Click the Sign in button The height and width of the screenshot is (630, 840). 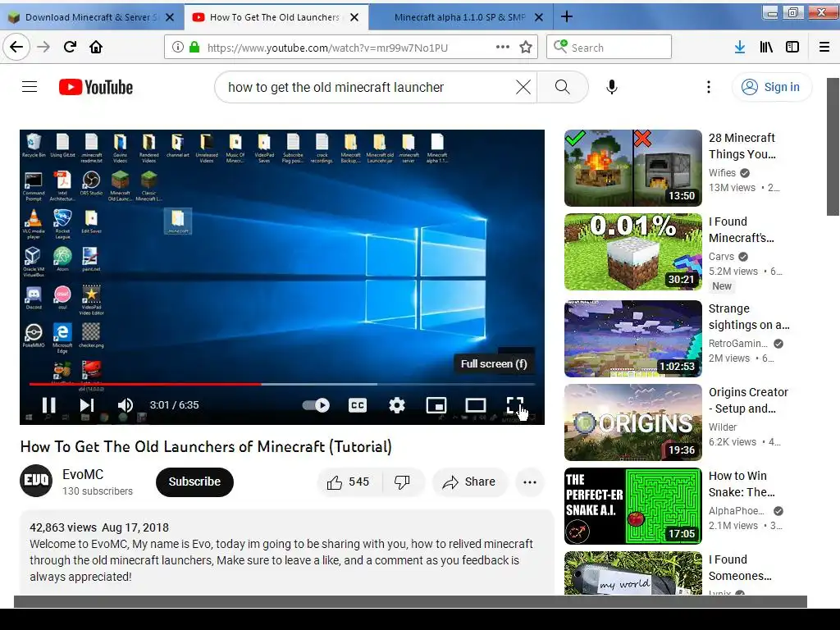point(772,87)
